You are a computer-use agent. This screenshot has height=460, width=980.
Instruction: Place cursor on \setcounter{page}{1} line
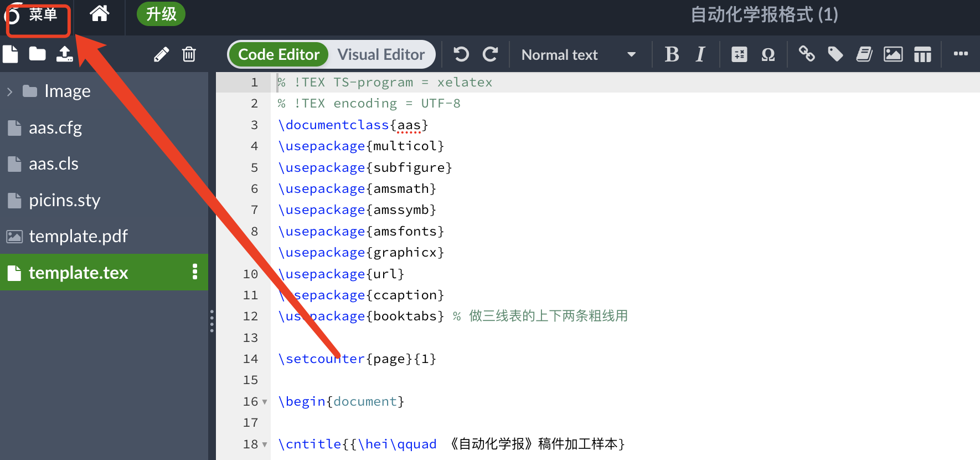[357, 359]
